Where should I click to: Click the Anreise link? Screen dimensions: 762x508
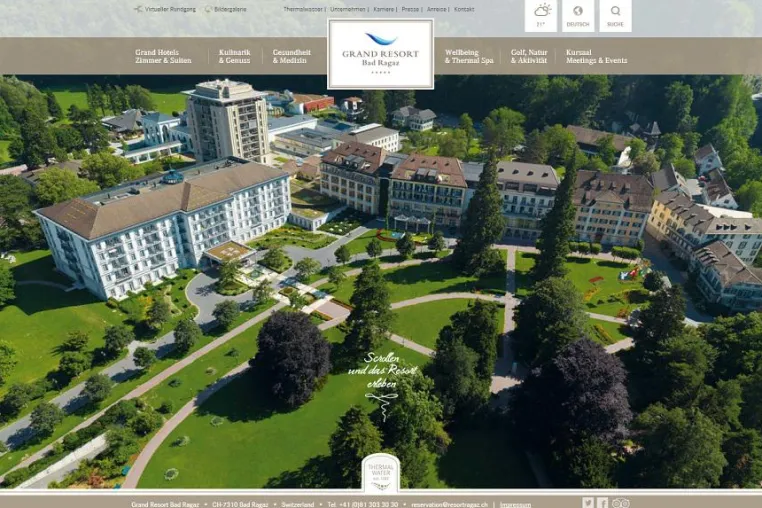[x=436, y=9]
